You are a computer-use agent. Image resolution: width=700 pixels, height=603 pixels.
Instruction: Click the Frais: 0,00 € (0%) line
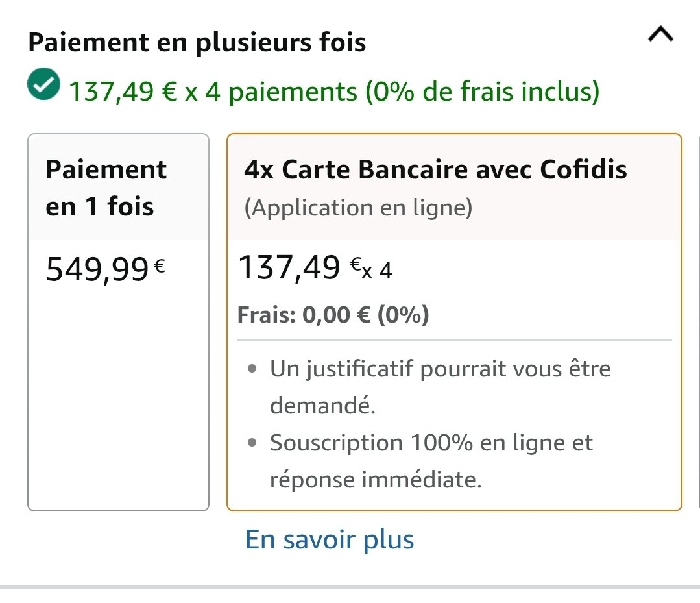click(333, 315)
